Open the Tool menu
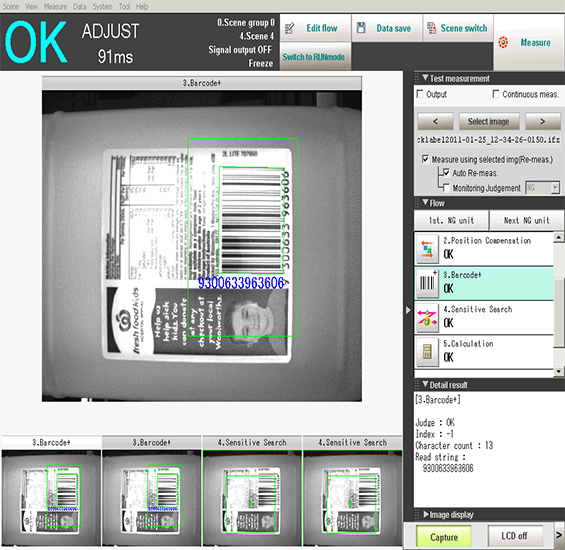565x550 pixels. (x=124, y=6)
